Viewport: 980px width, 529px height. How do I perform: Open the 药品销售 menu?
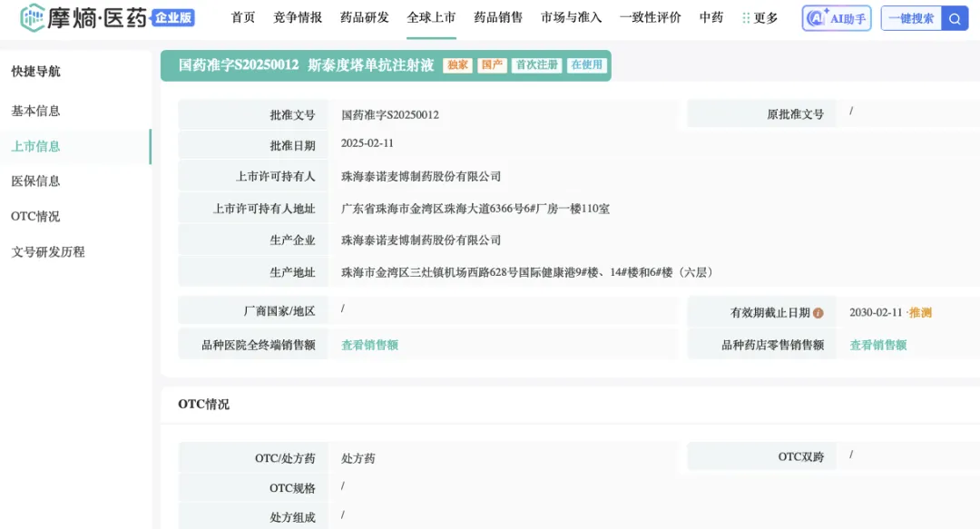click(498, 18)
